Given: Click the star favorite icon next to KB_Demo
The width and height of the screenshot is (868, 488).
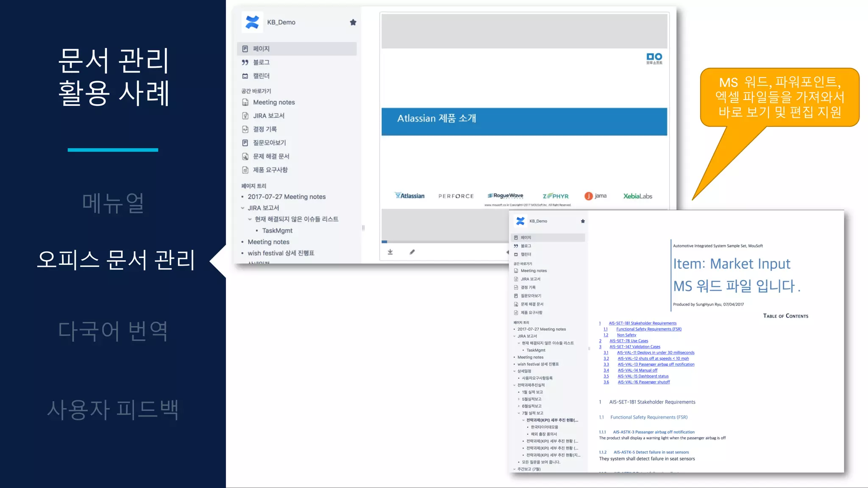Looking at the screenshot, I should [x=353, y=22].
